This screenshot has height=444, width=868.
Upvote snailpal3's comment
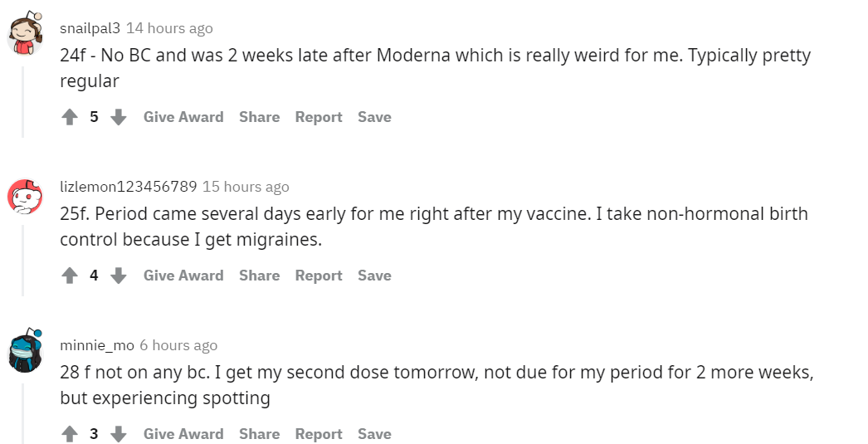70,118
